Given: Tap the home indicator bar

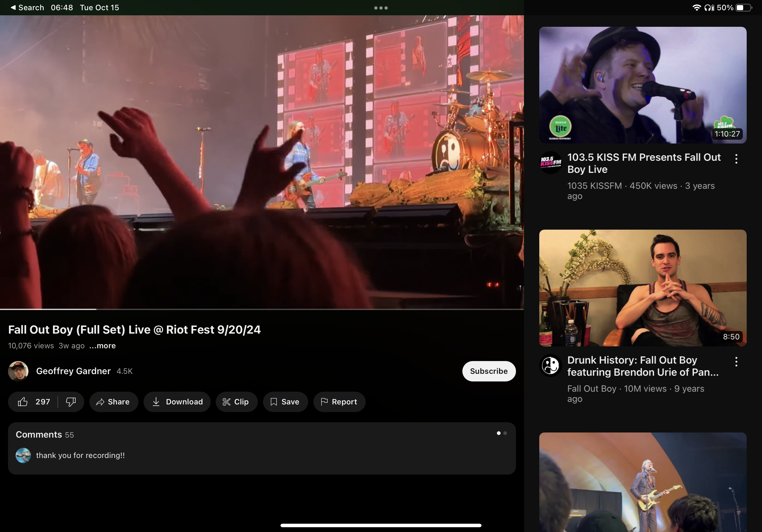Looking at the screenshot, I should coord(381,525).
